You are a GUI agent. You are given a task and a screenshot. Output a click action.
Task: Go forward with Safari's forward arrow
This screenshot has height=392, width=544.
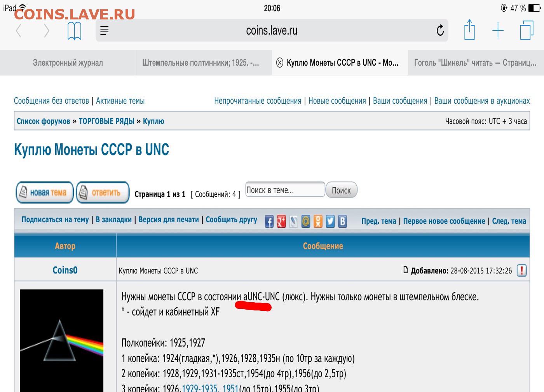pyautogui.click(x=47, y=31)
